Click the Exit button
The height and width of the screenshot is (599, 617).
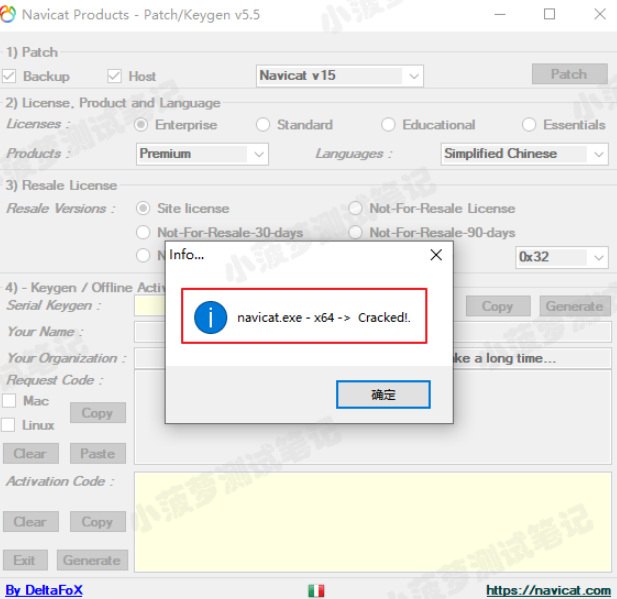point(25,560)
